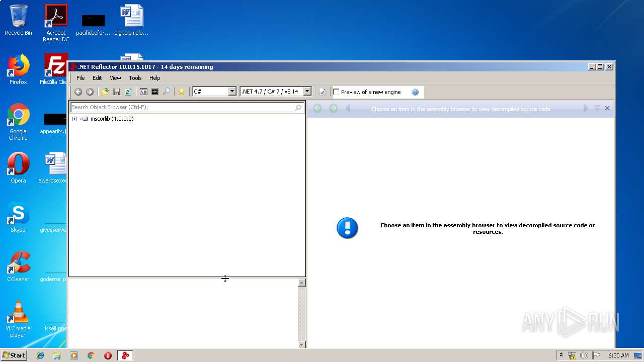Click the lower pane scrollbar down arrow

tap(302, 344)
